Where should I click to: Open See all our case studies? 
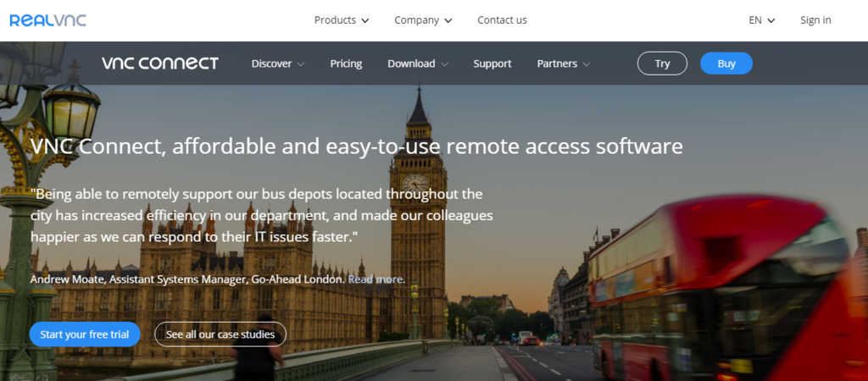coord(220,334)
